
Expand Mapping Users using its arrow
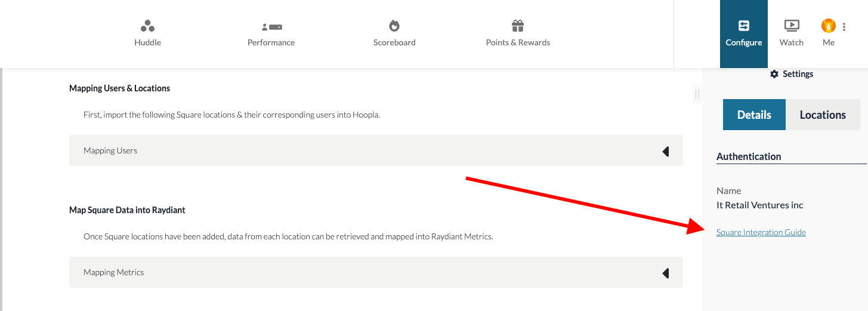coord(666,151)
